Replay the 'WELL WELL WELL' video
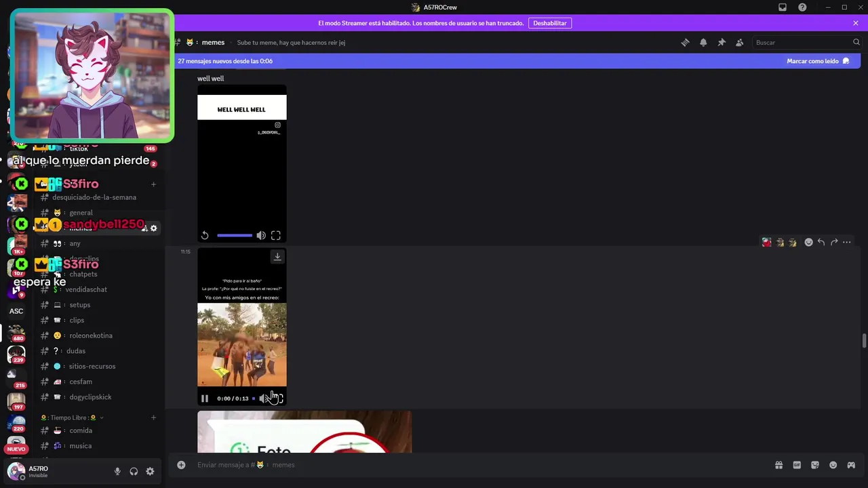The image size is (868, 488). point(205,235)
